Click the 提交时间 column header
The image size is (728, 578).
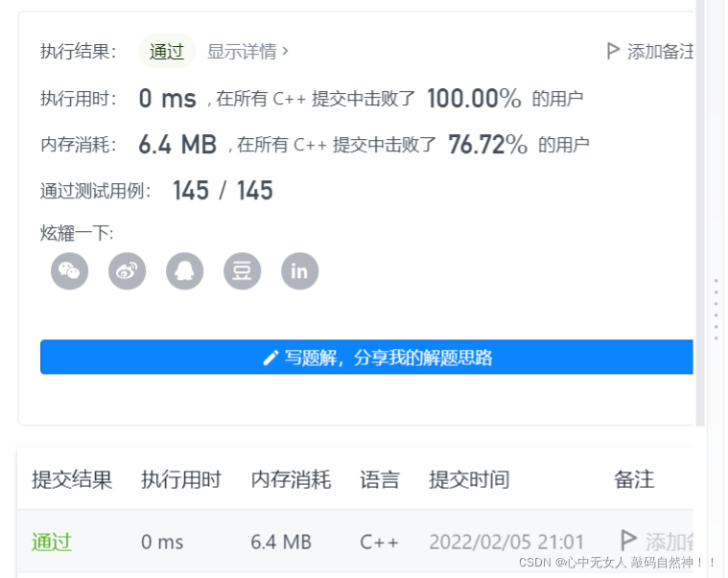469,479
